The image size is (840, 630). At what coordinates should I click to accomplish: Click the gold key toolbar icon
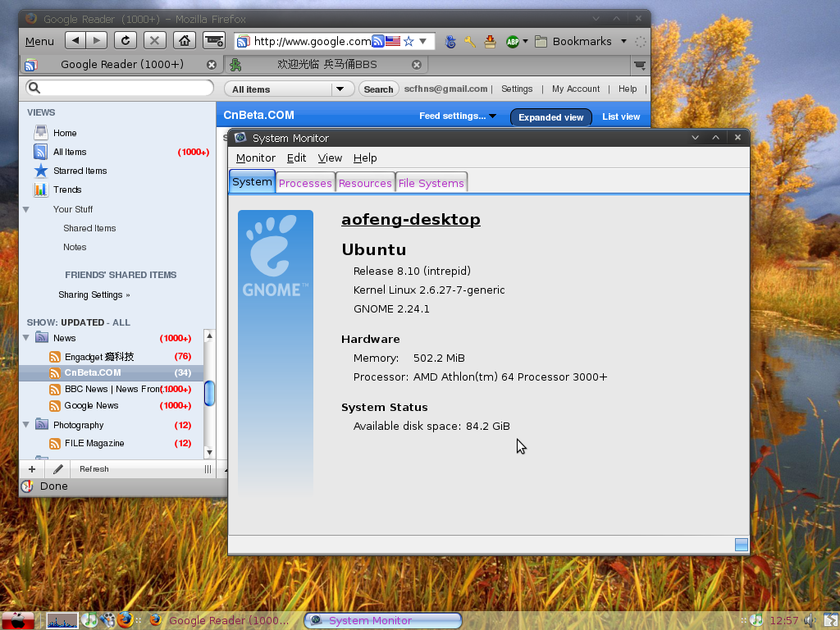click(470, 41)
